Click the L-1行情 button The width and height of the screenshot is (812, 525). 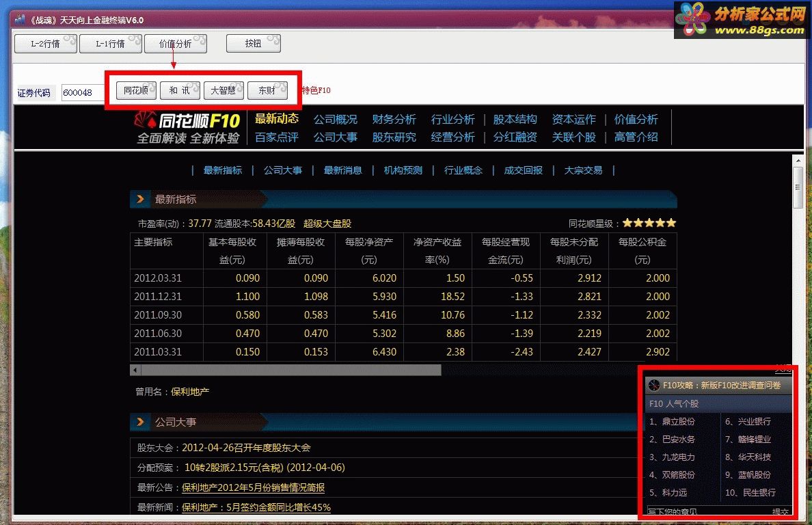(x=110, y=44)
